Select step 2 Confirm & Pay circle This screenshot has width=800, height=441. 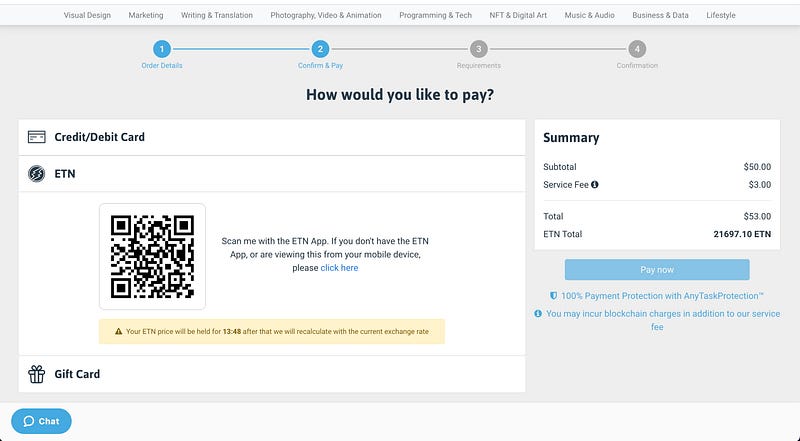click(320, 49)
